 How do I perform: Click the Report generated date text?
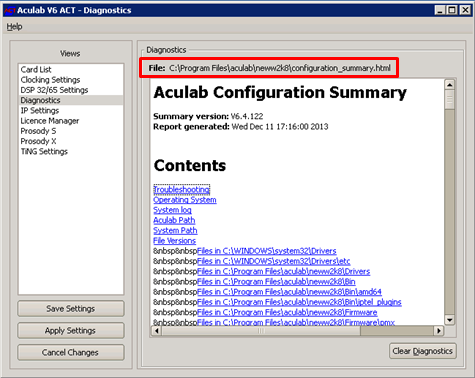tap(241, 127)
